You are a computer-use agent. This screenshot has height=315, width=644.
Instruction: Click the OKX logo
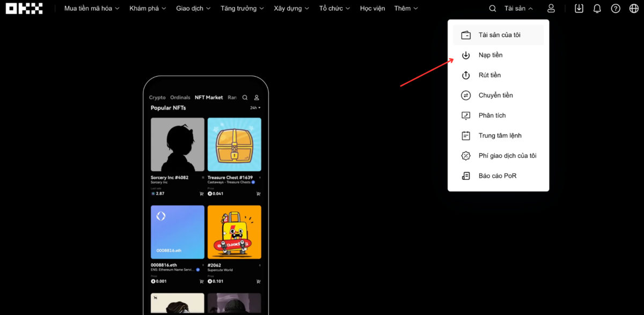coord(24,9)
